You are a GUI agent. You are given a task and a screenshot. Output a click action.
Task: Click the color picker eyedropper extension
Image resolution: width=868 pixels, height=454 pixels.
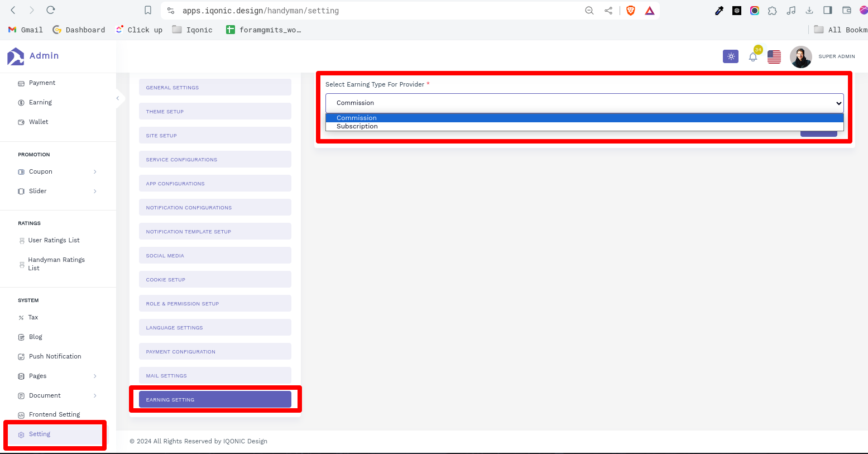pos(720,11)
